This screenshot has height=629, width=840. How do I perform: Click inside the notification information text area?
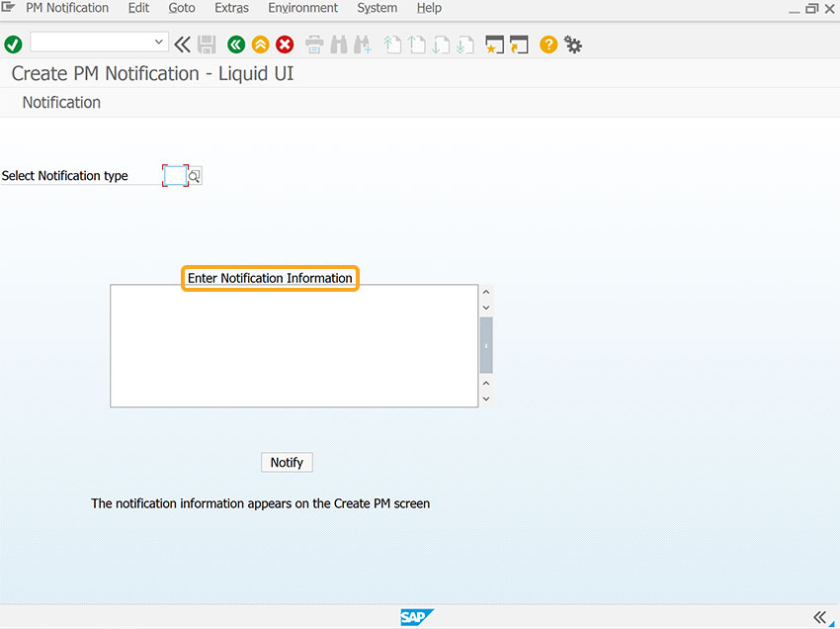point(294,346)
